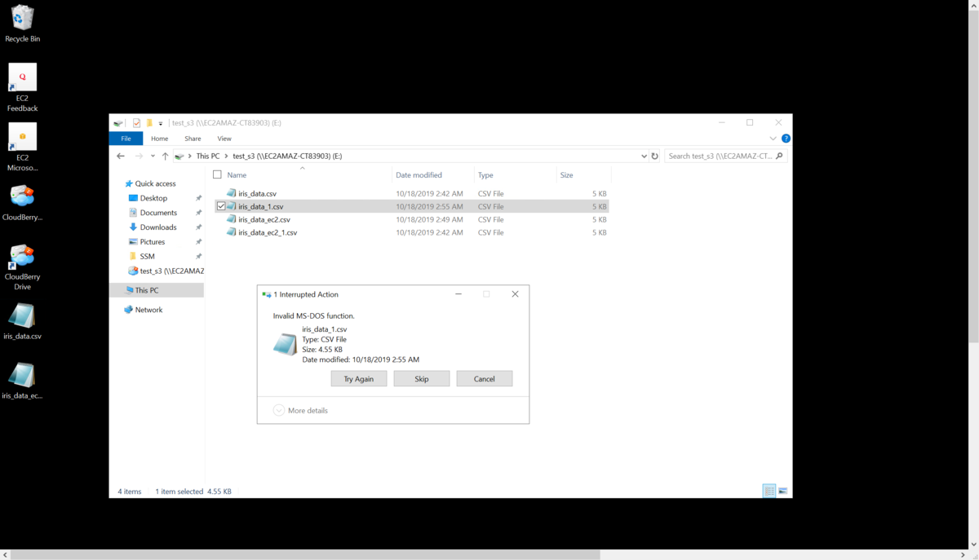Click the chevron before This PC in address bar
Viewport: 979px width, 560px height.
point(190,156)
